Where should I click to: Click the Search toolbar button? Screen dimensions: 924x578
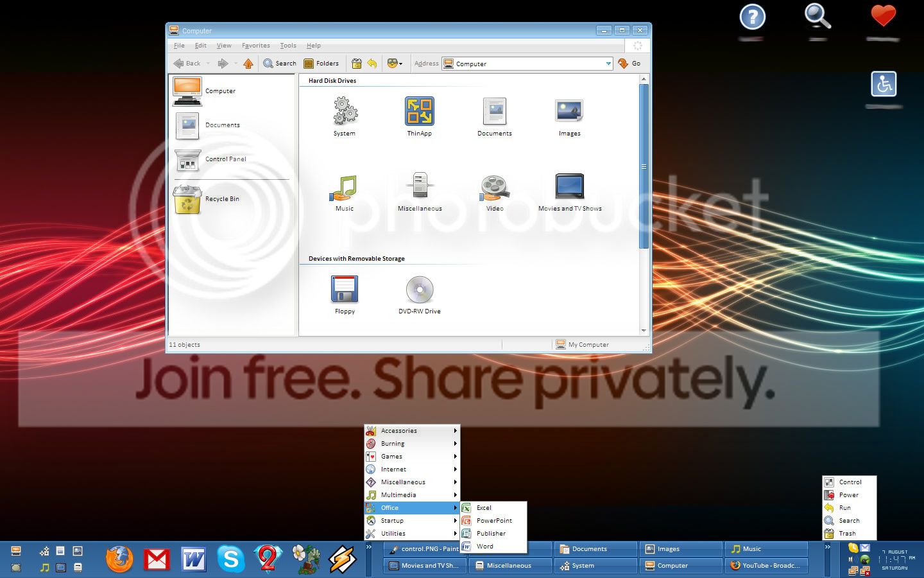280,64
